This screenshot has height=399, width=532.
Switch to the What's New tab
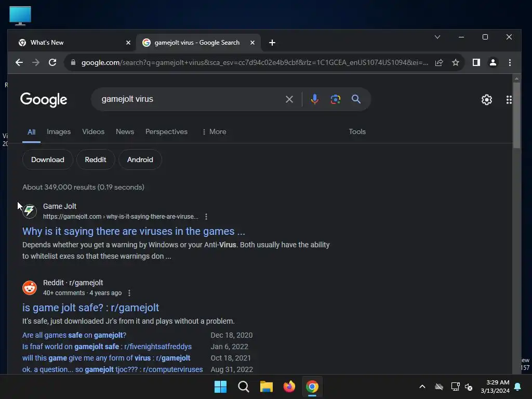72,43
